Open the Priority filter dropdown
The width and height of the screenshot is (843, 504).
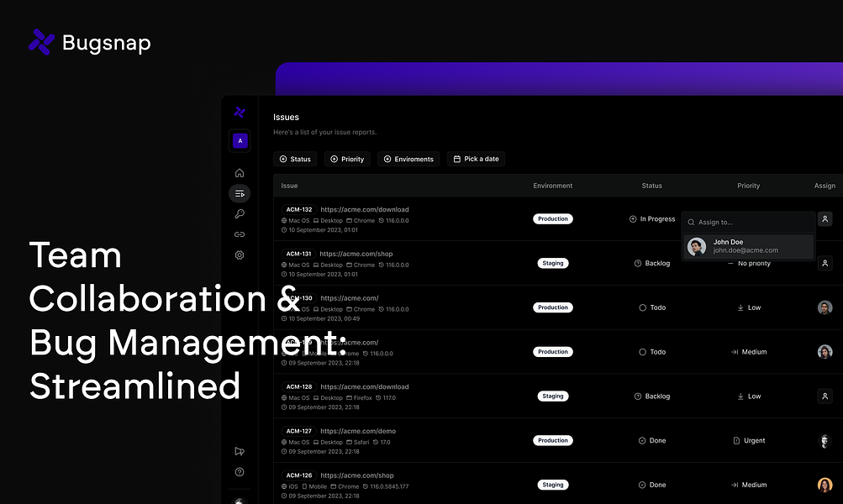click(347, 159)
